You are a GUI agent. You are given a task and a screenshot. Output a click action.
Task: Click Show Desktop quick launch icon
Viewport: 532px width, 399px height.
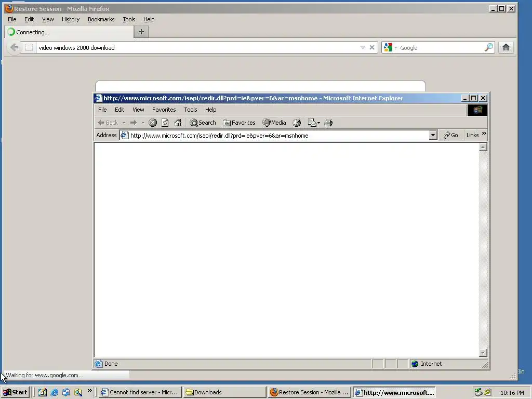42,392
